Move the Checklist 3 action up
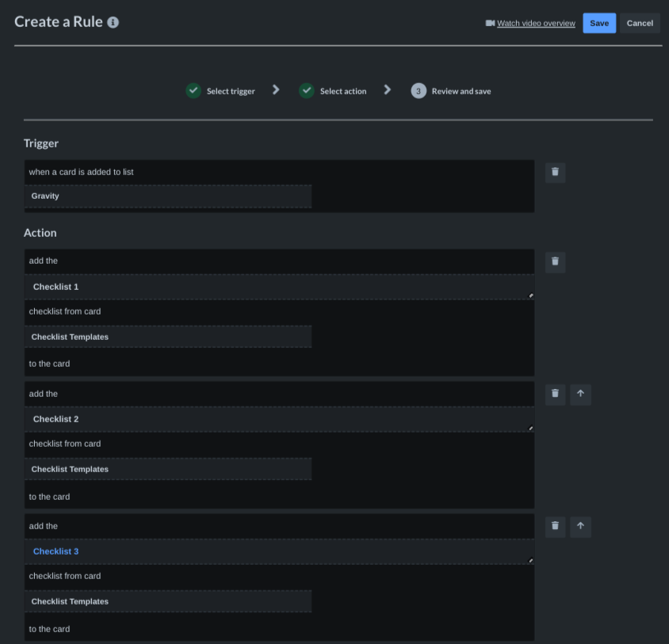 tap(580, 526)
